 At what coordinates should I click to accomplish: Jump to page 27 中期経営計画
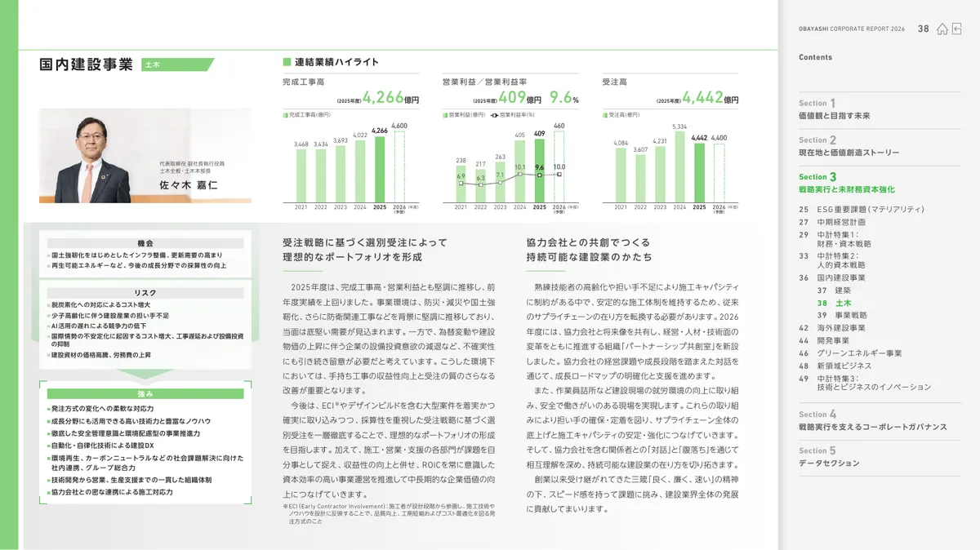pos(832,221)
